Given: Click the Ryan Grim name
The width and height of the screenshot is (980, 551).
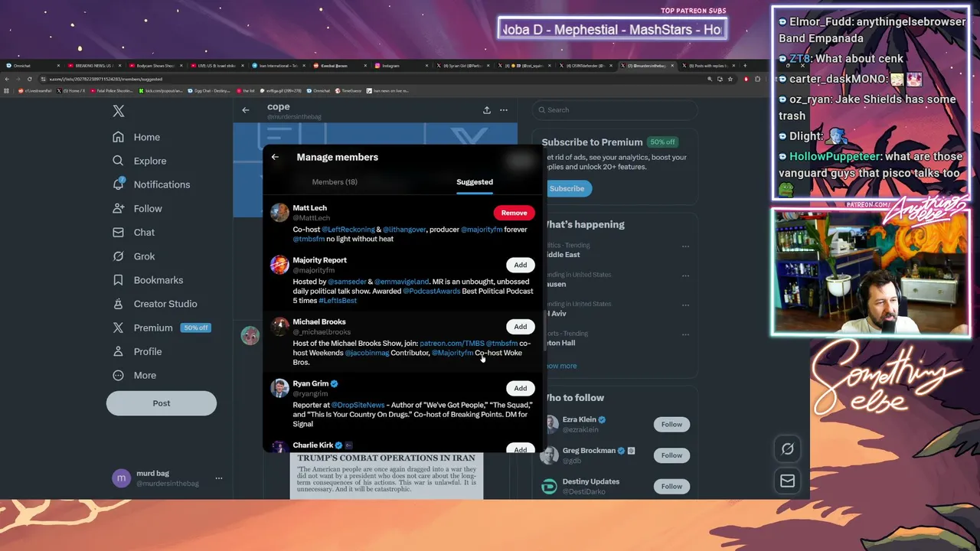Looking at the screenshot, I should (310, 383).
